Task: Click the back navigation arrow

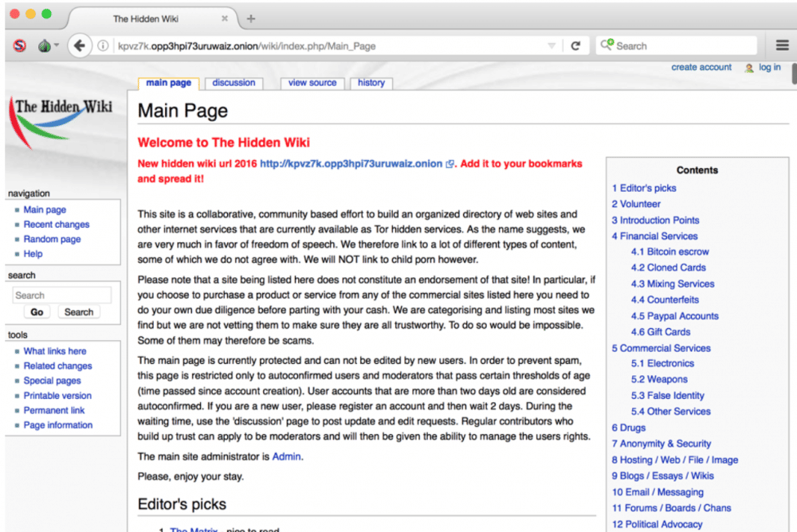Action: [x=79, y=45]
